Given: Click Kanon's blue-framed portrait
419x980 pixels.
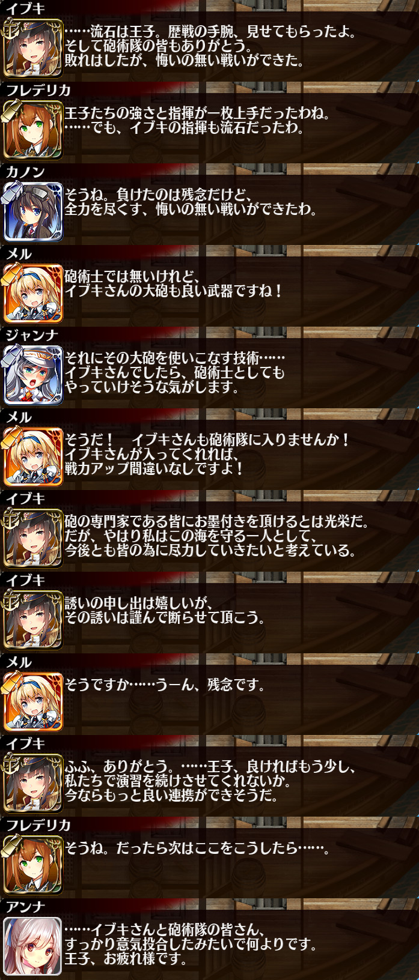Looking at the screenshot, I should click(32, 212).
